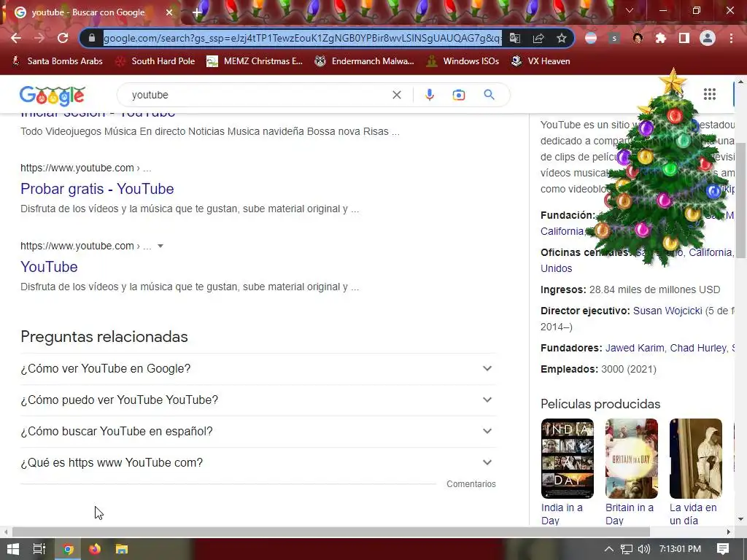
Task: Share this page icon in address bar
Action: click(538, 38)
